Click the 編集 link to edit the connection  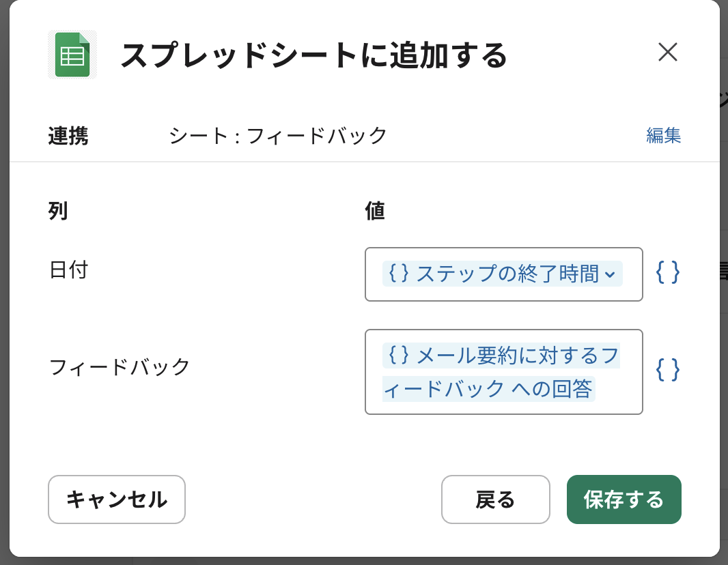pyautogui.click(x=663, y=135)
